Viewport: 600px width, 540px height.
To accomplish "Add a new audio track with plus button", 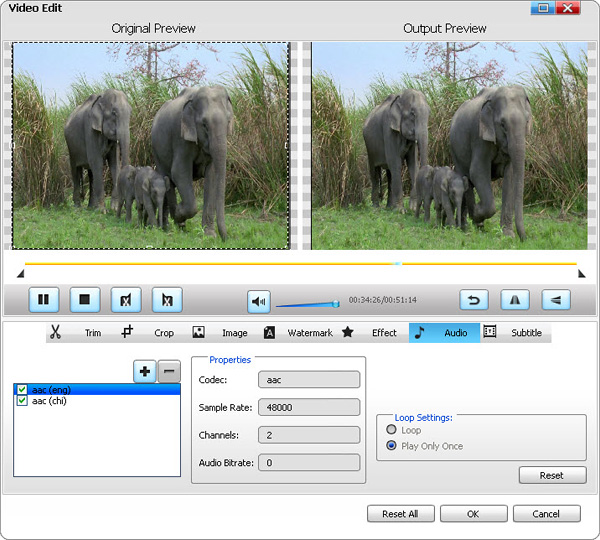I will coord(145,371).
